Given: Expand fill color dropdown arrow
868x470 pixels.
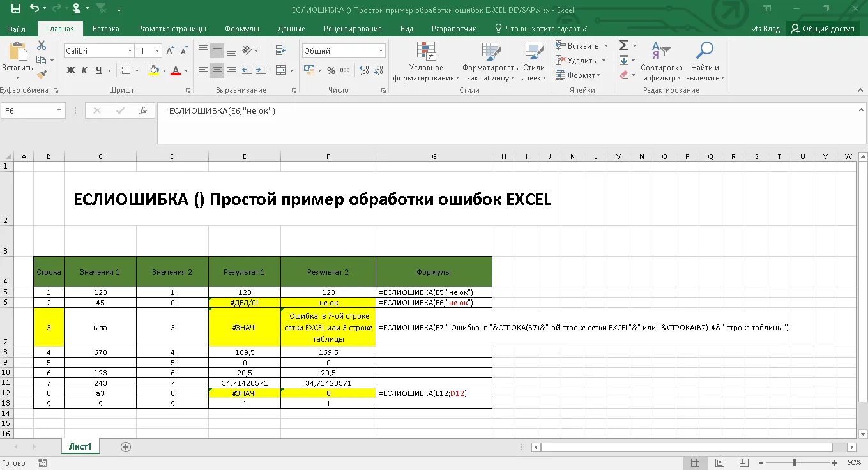Looking at the screenshot, I should pos(164,70).
